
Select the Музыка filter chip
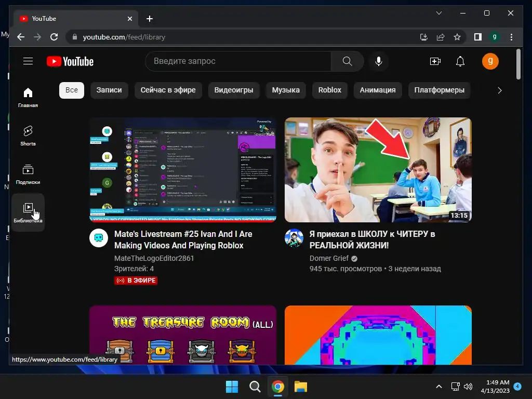(x=286, y=90)
